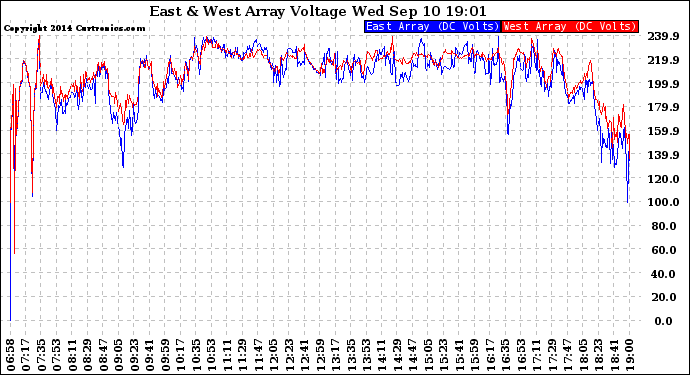Select the 80.0 y-axis label
This screenshot has width=690, height=375.
pos(664,226)
